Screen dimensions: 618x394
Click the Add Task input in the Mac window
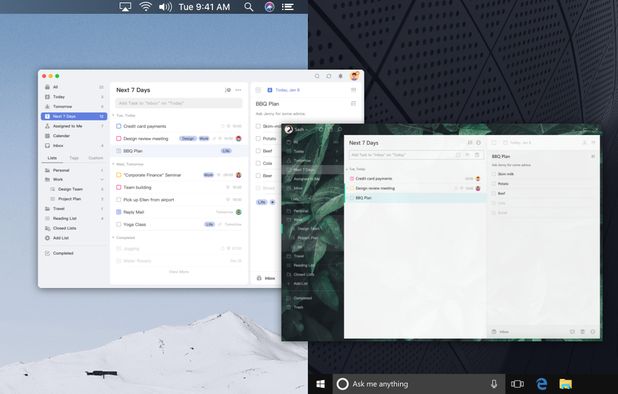(179, 103)
